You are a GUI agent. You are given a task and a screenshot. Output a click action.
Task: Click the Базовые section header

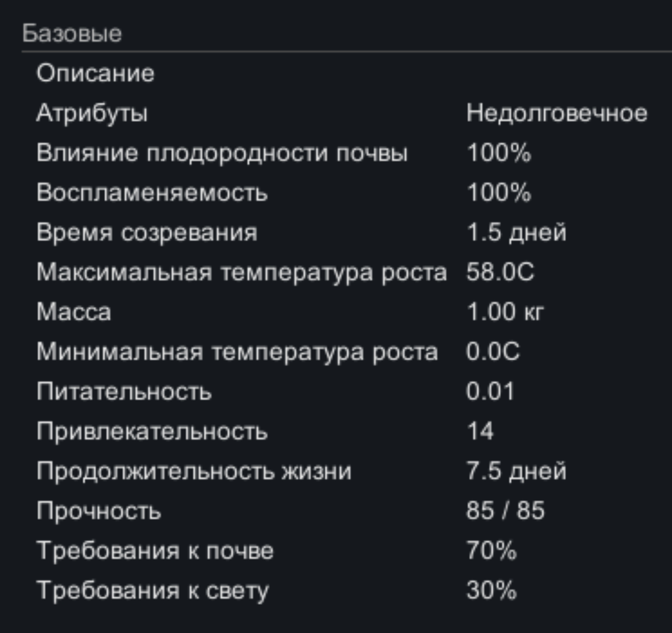click(x=72, y=33)
